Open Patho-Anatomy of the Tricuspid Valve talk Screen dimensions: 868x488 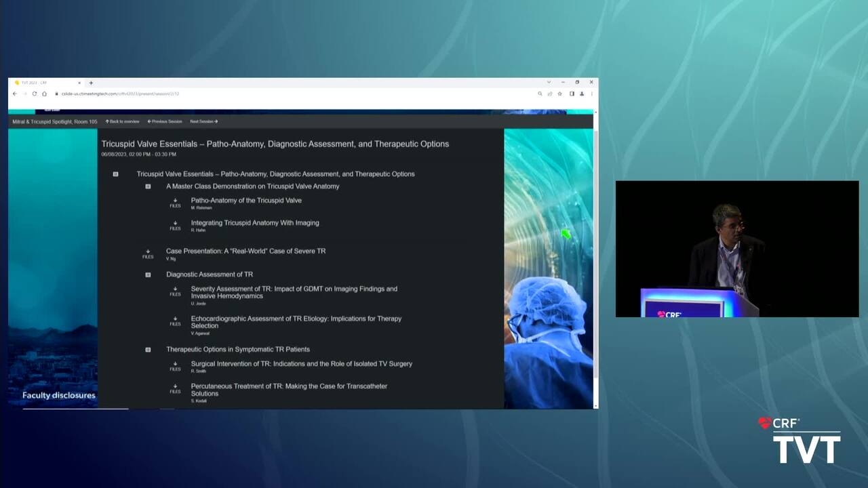click(x=246, y=201)
